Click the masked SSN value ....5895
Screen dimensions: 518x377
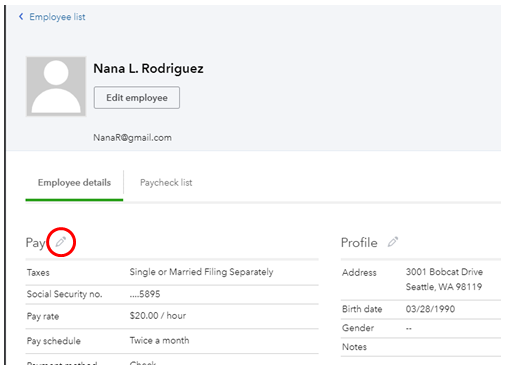pos(145,294)
